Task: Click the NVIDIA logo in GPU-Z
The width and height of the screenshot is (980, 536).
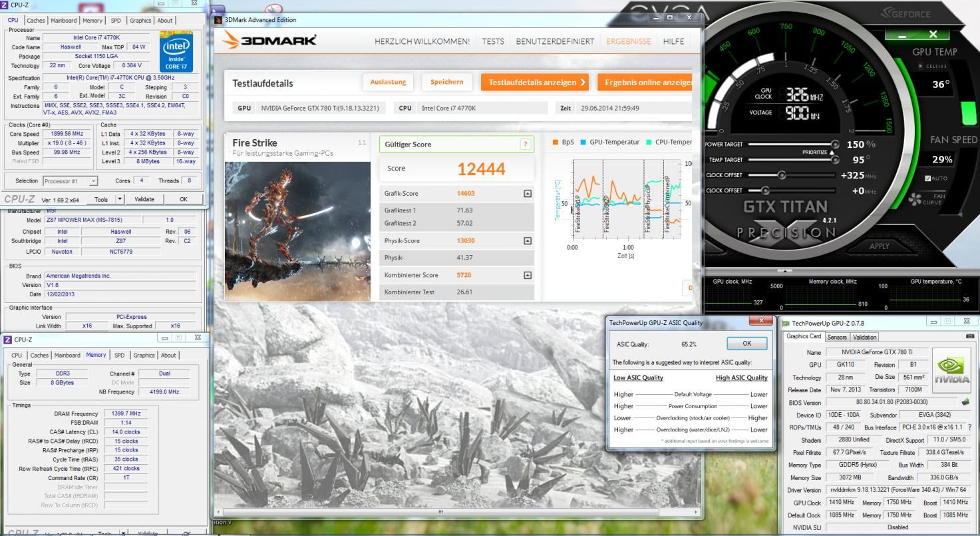Action: click(951, 370)
